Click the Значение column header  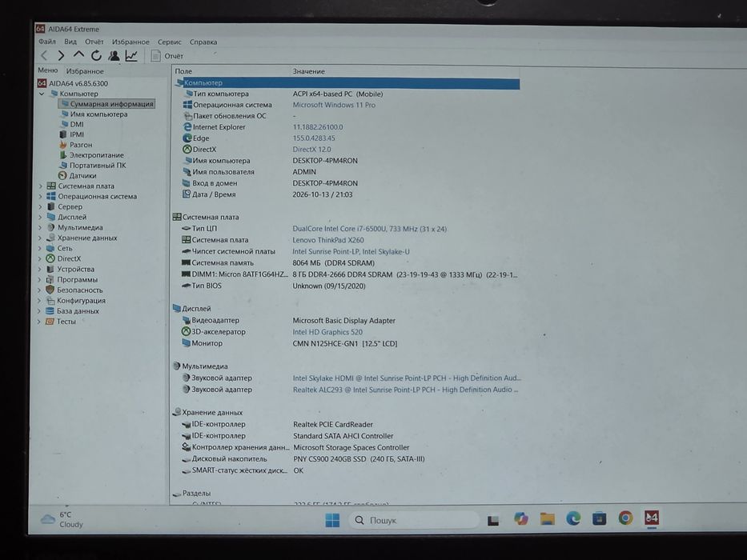pos(309,71)
